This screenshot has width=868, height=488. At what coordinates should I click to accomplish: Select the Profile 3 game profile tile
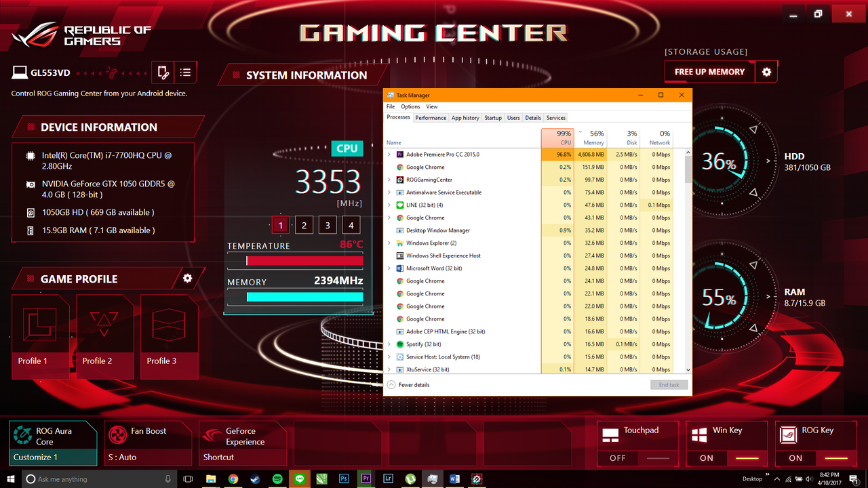pos(170,336)
